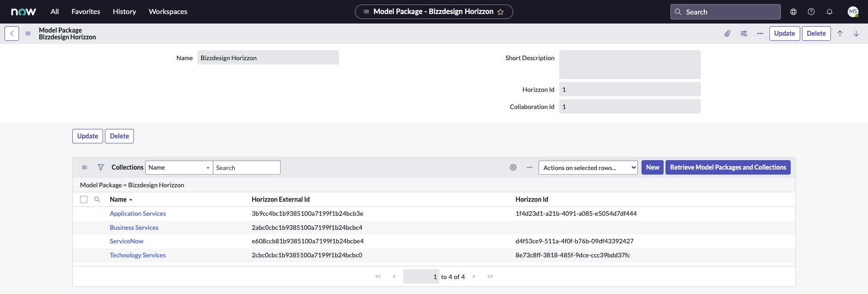Click the Collections list Search box
Screen dimensions: 868x294
[x=247, y=167]
